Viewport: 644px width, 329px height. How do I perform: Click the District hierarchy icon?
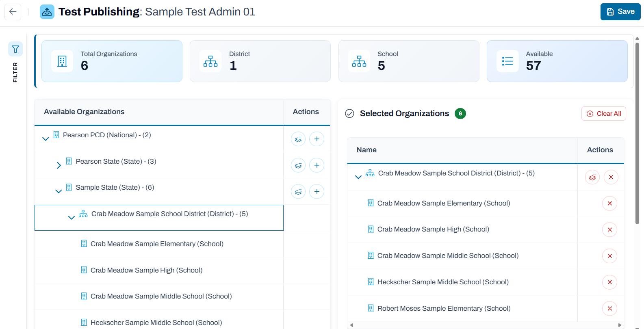pos(210,61)
